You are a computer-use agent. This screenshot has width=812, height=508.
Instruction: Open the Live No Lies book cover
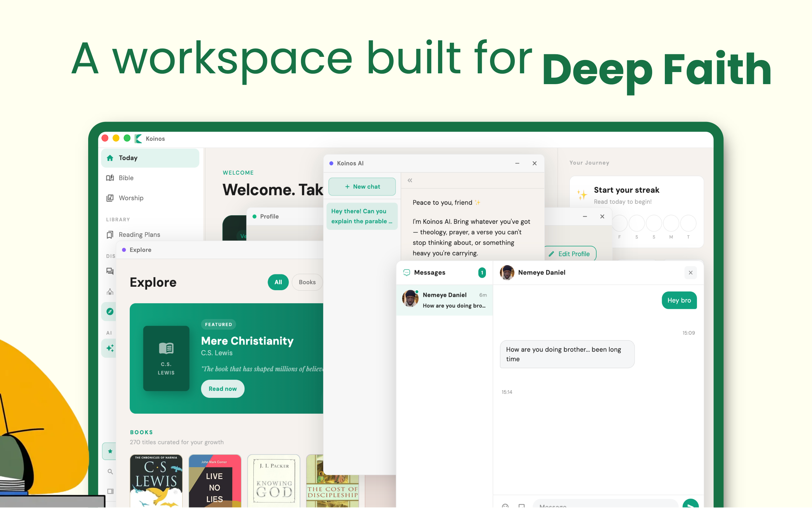pos(215,481)
